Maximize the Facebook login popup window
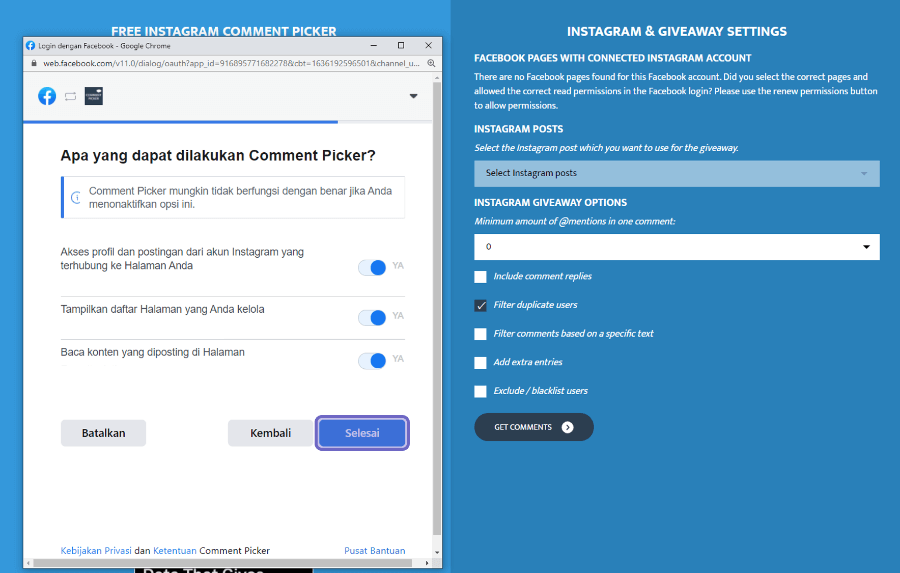900x573 pixels. [401, 45]
